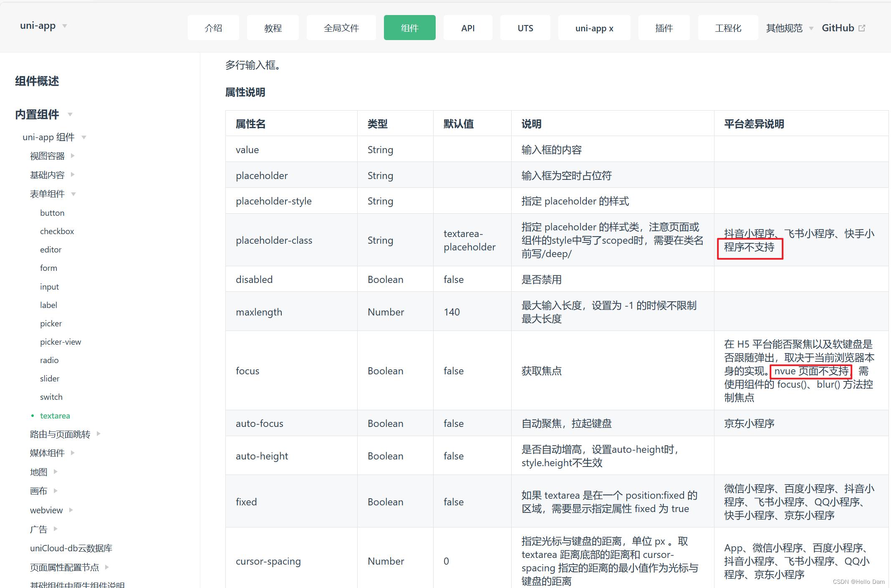891x588 pixels.
Task: Collapse the 内置组件 section arrow
Action: (x=70, y=114)
